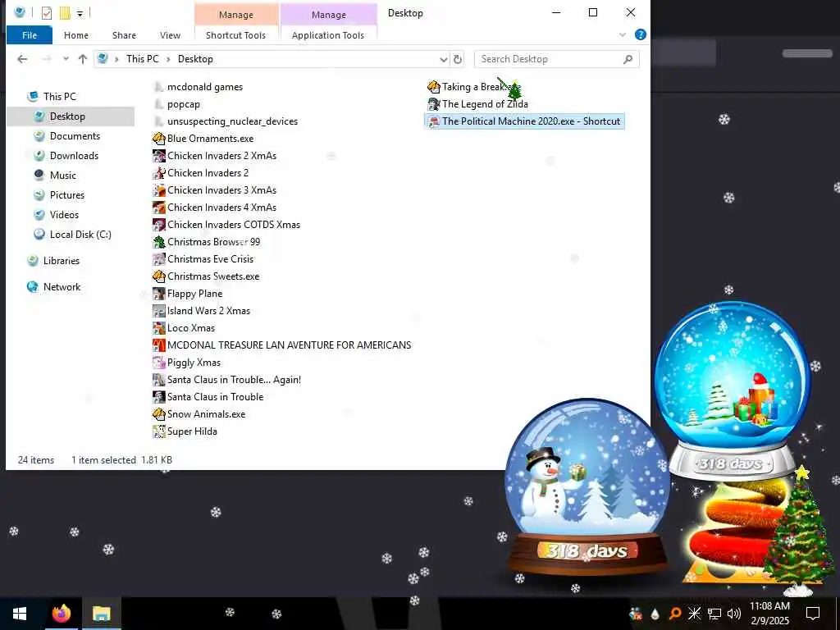Screen dimensions: 840x630
Task: Select Libraries in the navigation pane
Action: pos(61,261)
